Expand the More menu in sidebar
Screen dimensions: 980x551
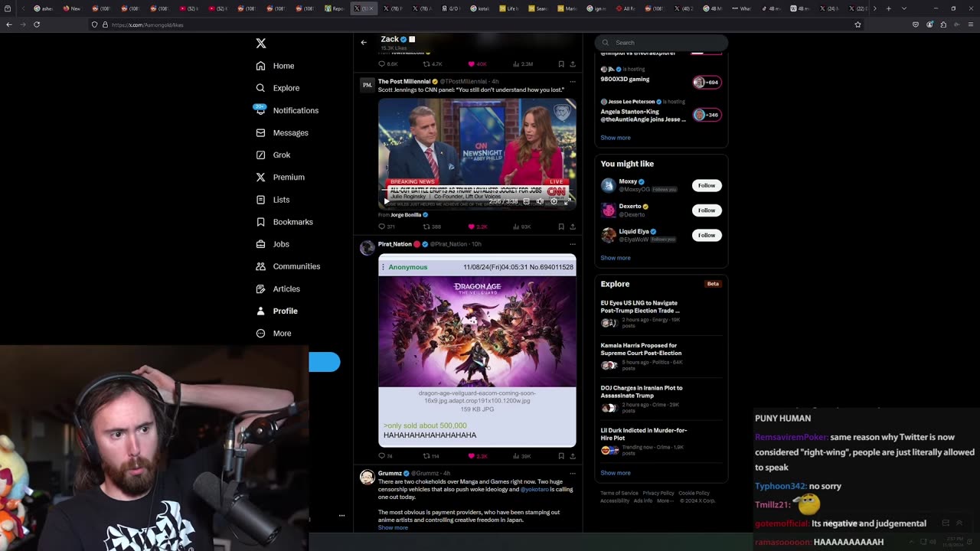274,333
